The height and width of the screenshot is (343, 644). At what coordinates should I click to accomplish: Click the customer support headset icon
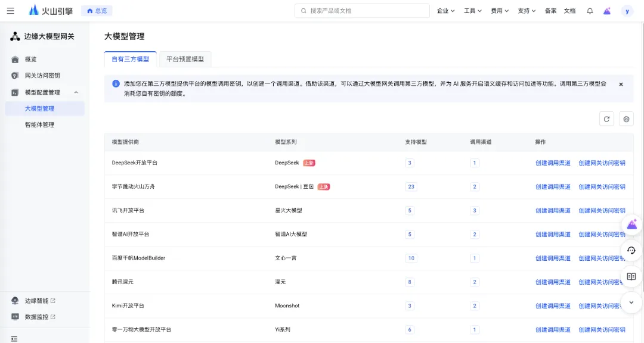(x=631, y=251)
